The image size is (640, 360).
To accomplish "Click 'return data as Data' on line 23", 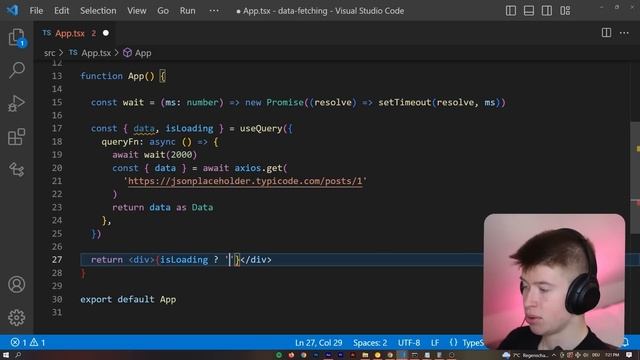I will point(162,207).
